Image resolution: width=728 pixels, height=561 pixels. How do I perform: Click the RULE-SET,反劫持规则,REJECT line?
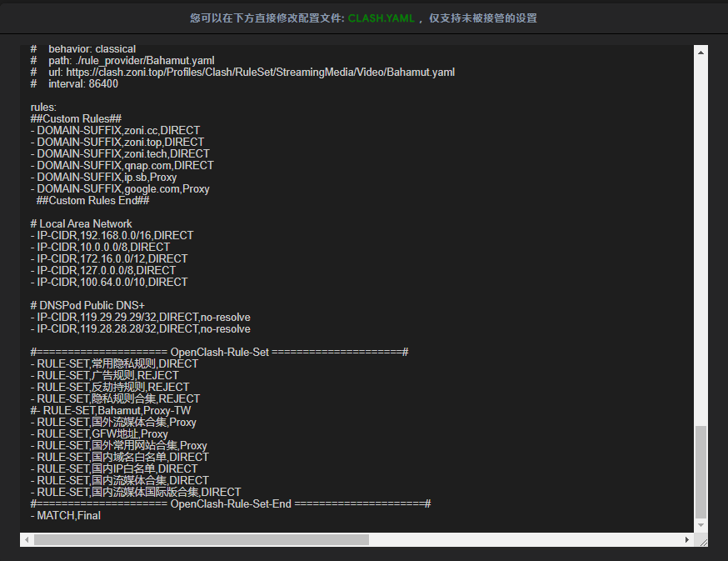coord(110,387)
